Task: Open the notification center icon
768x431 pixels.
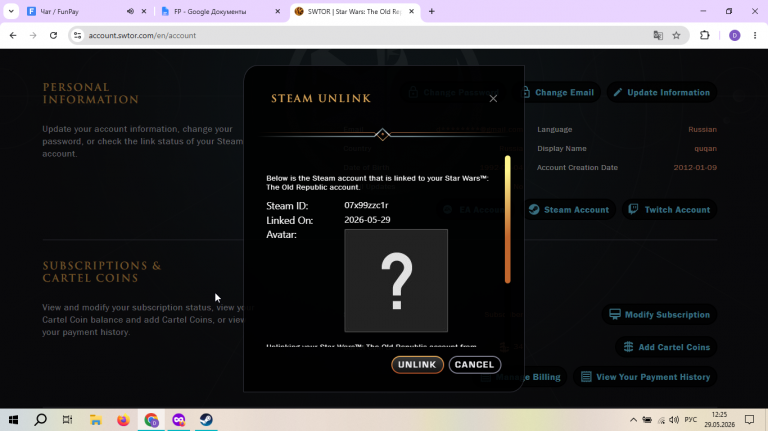Action: 749,420
